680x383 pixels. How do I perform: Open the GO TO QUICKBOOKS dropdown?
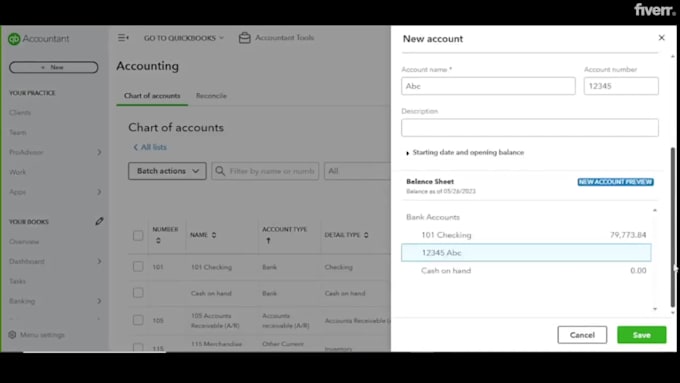[x=184, y=38]
